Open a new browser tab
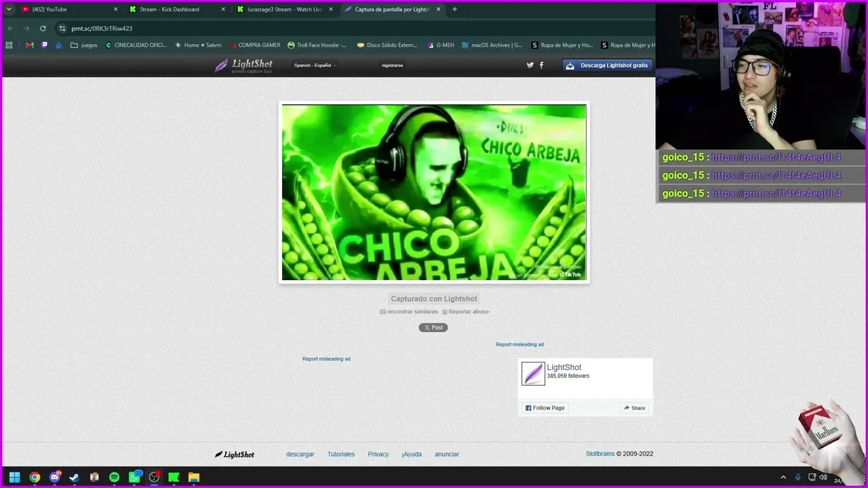Screen dimensions: 868x488 454,9
